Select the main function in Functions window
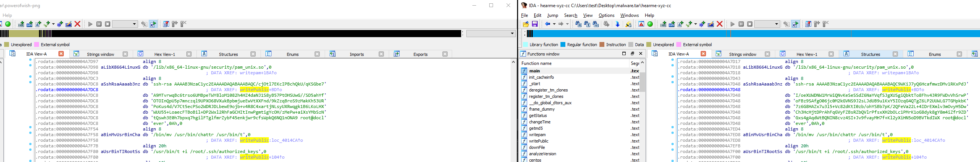The image size is (980, 162). [x=579, y=71]
